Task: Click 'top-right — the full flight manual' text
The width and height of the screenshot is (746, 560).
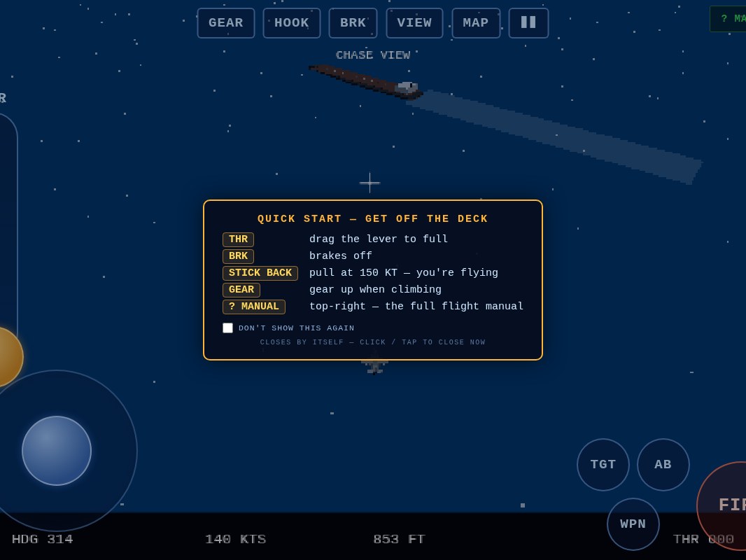Action: point(416,306)
